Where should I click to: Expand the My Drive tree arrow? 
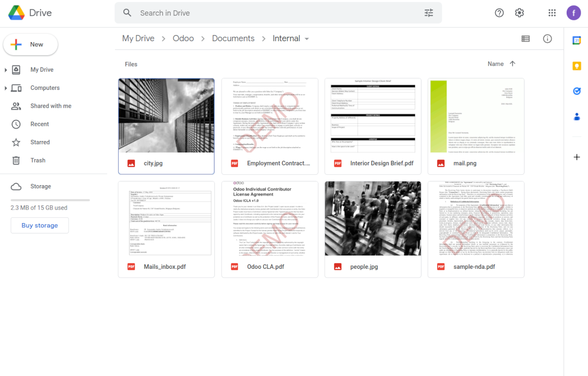(x=5, y=70)
